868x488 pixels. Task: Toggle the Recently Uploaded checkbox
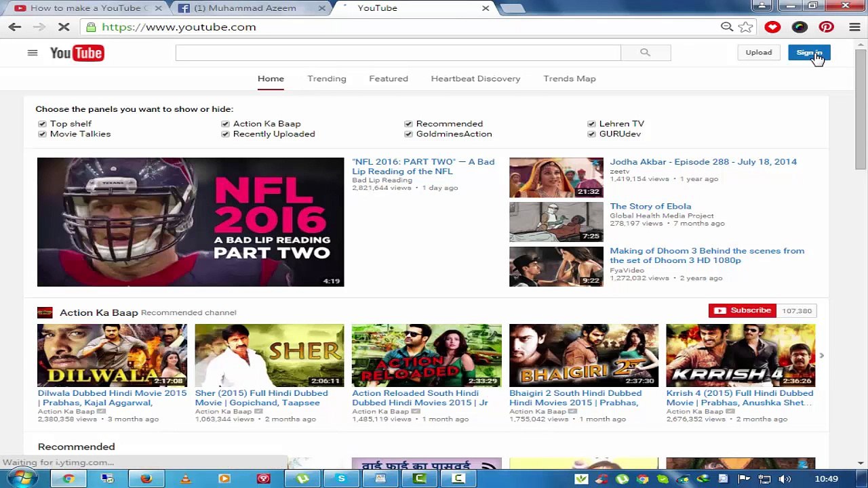[x=225, y=134]
